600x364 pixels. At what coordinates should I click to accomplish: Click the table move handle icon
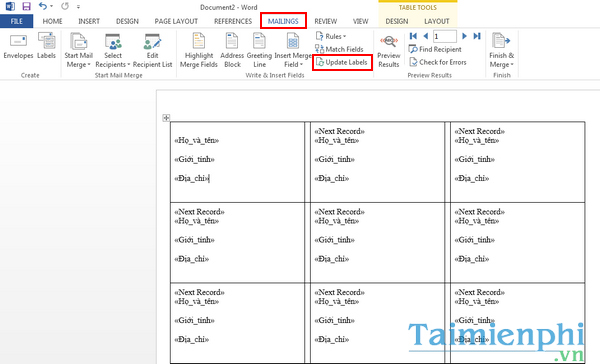(x=166, y=118)
